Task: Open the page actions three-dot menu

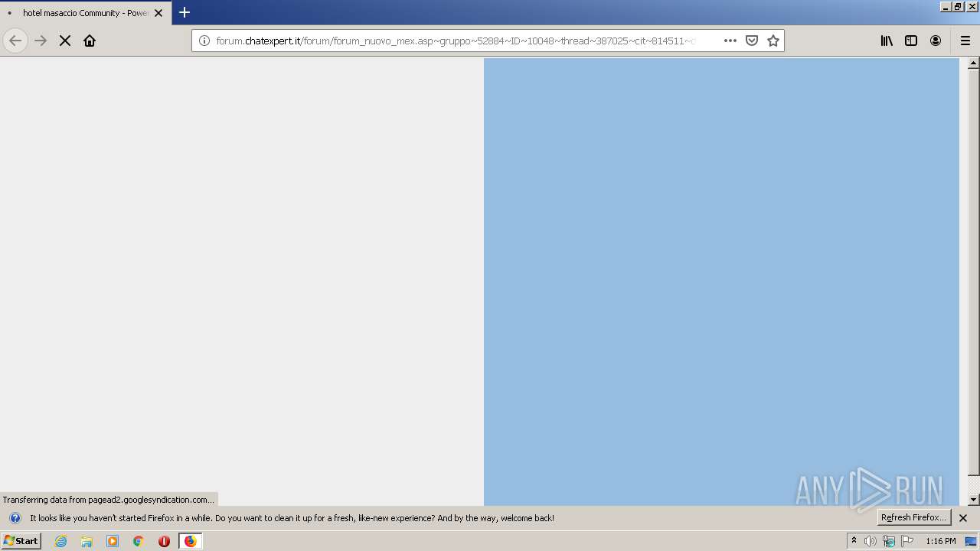Action: pyautogui.click(x=730, y=41)
